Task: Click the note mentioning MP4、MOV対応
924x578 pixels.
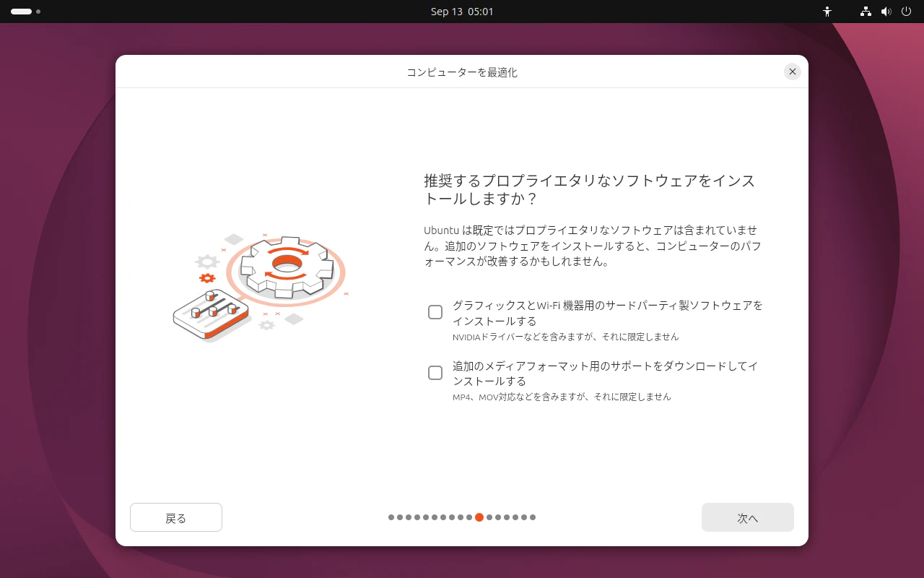Action: [562, 397]
